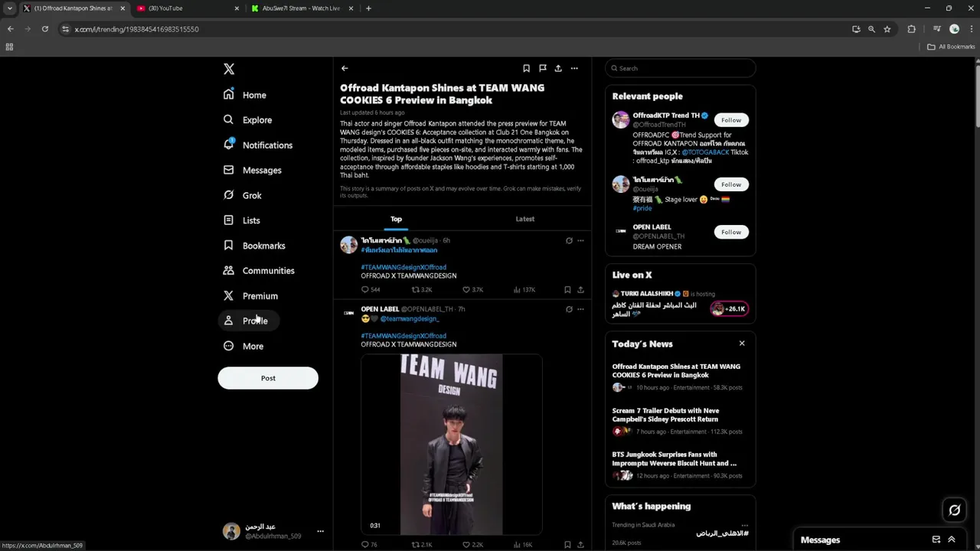This screenshot has width=980, height=551.
Task: Compose new message in Messages drawer
Action: (936, 540)
